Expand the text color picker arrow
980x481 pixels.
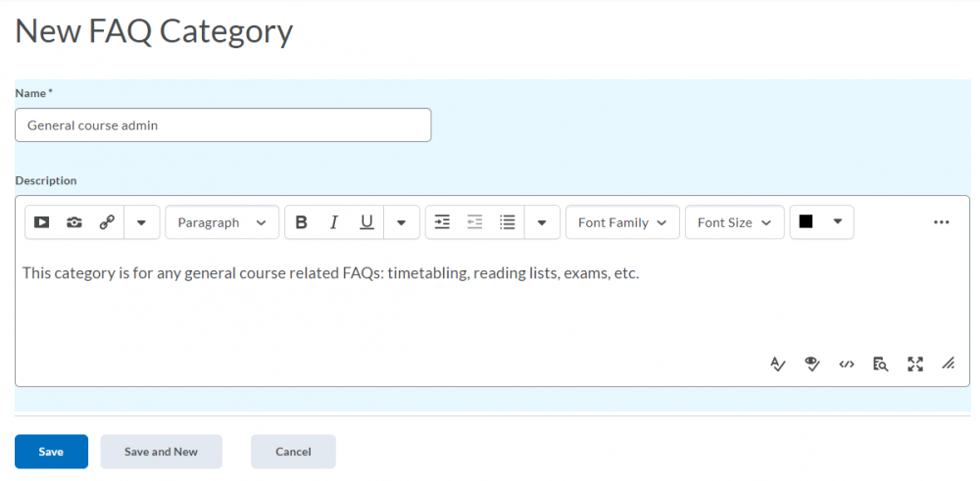838,221
